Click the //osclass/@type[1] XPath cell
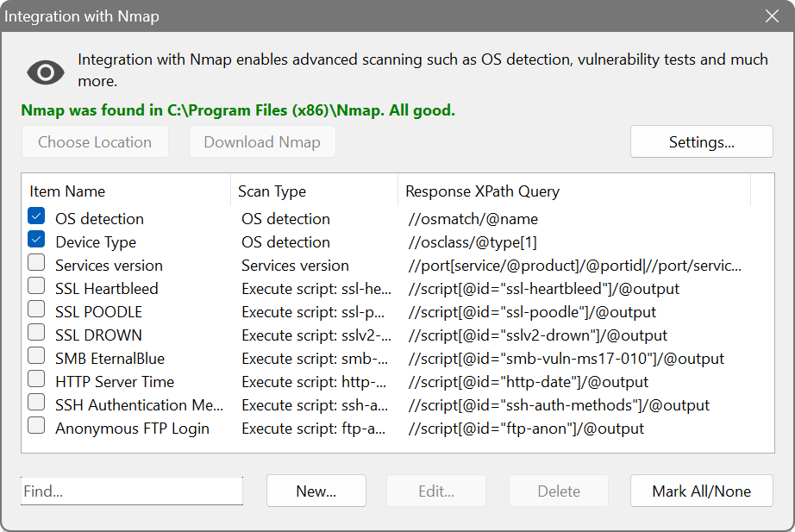 pyautogui.click(x=473, y=242)
